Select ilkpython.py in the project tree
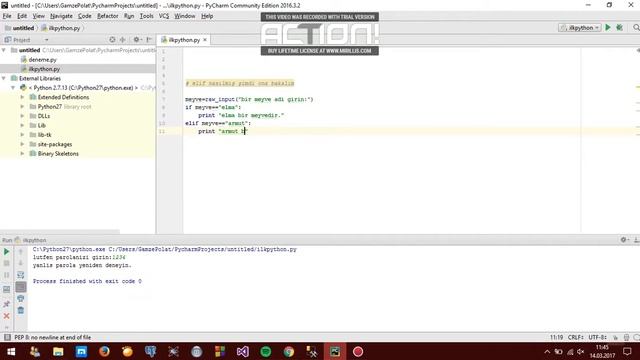 (x=44, y=69)
